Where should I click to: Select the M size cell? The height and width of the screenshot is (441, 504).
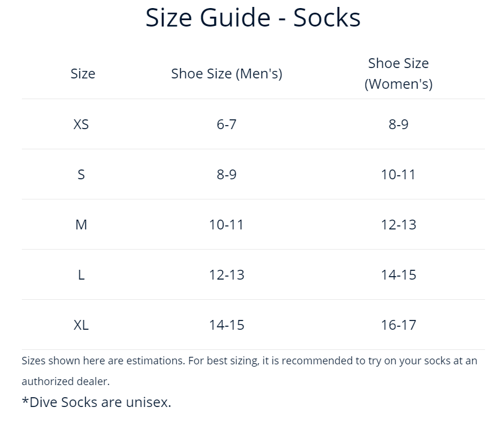[81, 224]
